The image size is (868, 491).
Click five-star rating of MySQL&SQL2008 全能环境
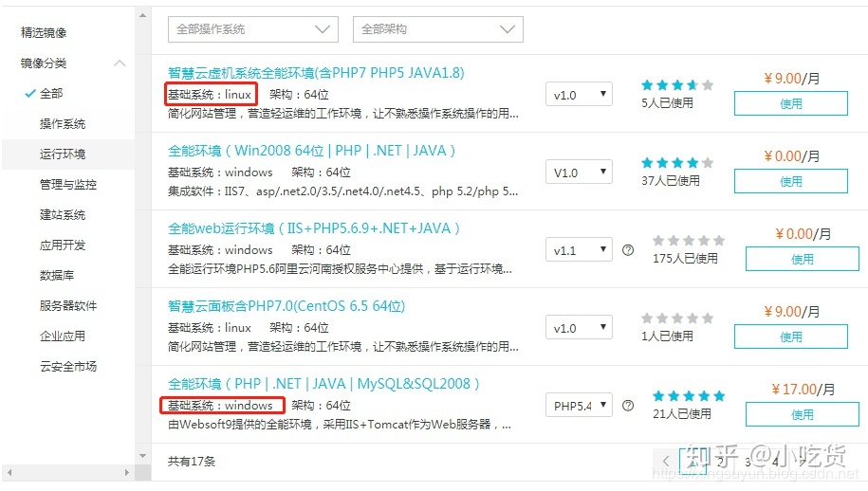(x=689, y=396)
